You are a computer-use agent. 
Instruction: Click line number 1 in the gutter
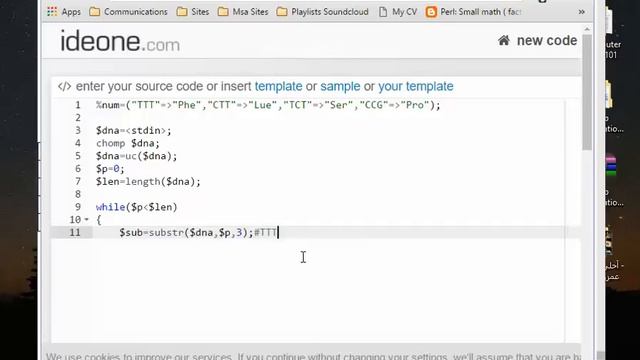pos(78,105)
